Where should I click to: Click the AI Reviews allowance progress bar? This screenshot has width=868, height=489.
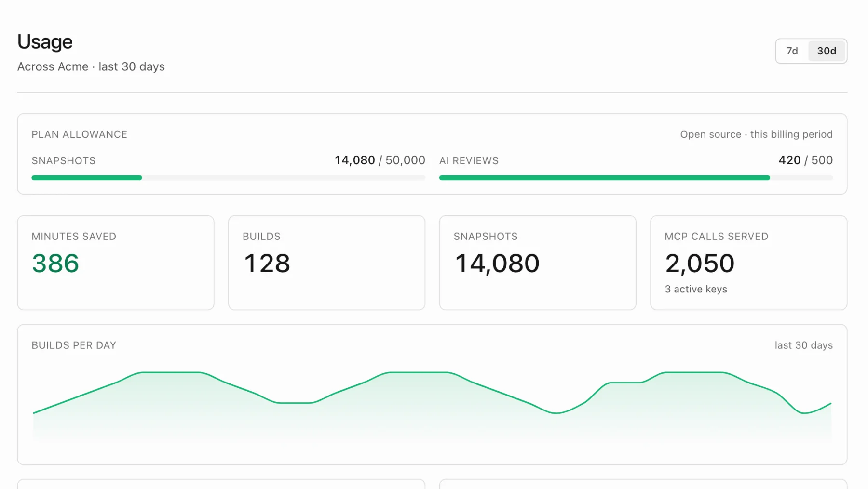(x=636, y=178)
